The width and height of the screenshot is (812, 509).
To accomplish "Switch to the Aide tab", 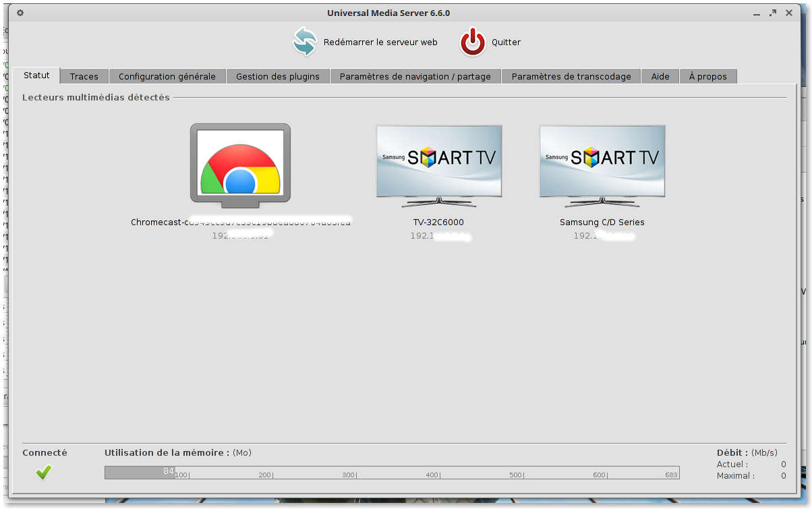I will pyautogui.click(x=660, y=76).
